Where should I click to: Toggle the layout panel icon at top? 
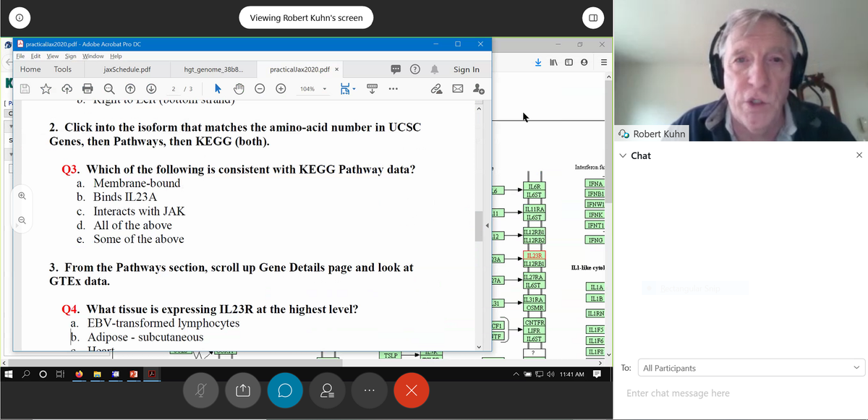tap(592, 17)
